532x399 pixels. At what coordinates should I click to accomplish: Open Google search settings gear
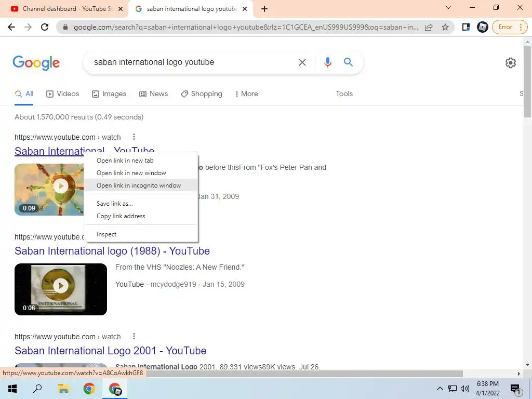point(510,63)
